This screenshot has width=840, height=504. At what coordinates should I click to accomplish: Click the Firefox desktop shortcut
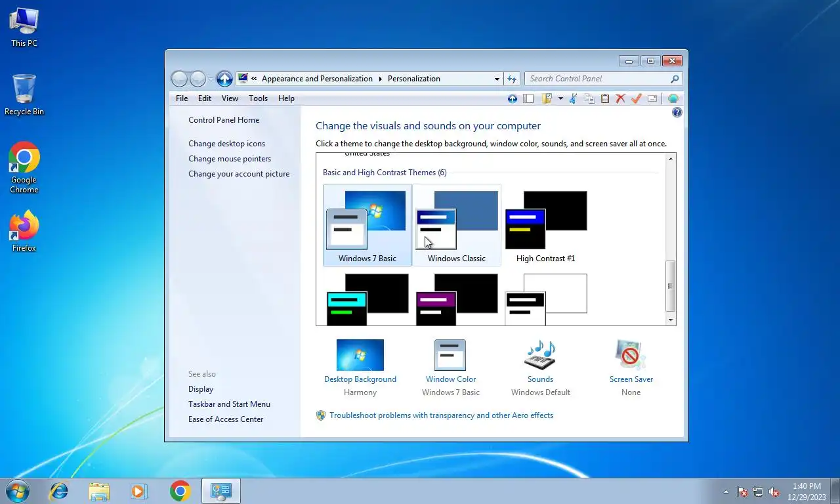pos(24,231)
